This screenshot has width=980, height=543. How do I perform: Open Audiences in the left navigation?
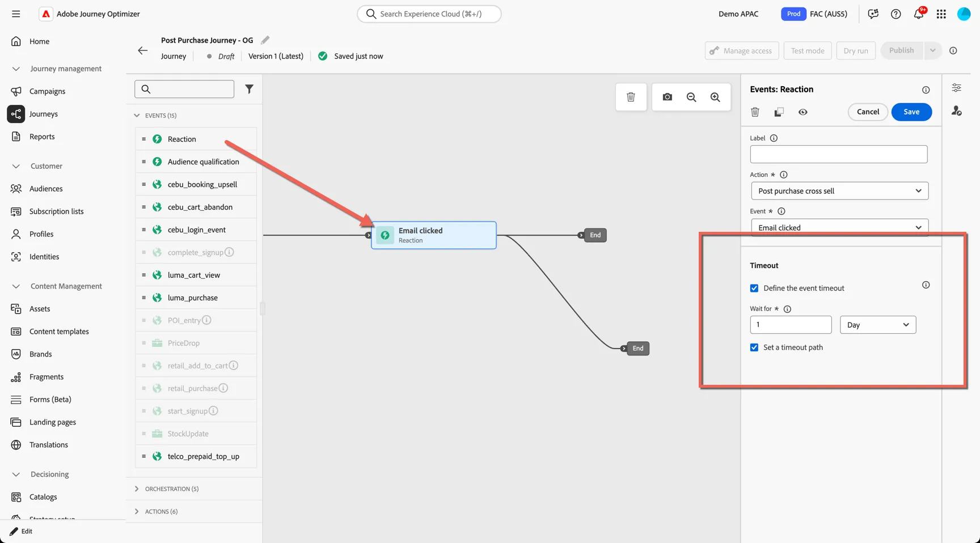click(x=46, y=189)
